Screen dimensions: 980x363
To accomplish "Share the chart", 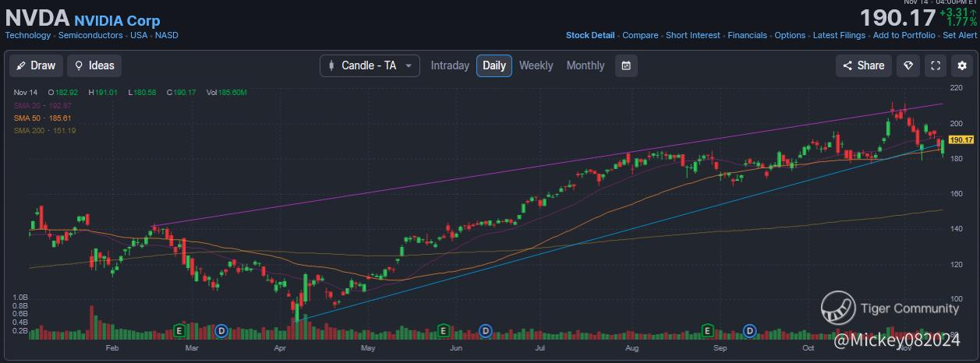I will click(x=863, y=65).
